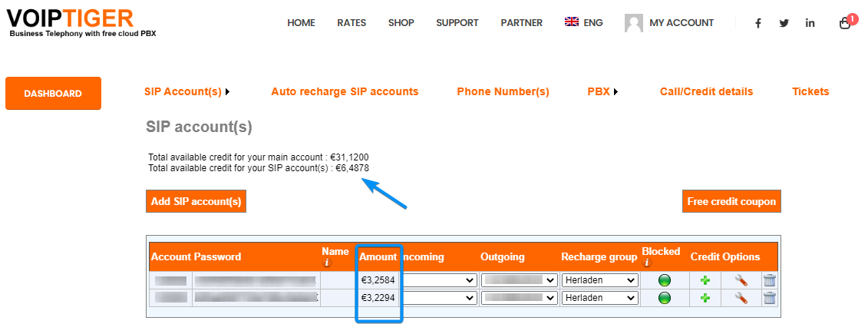The image size is (868, 334).
Task: Open the Twitter social icon
Action: click(x=784, y=23)
